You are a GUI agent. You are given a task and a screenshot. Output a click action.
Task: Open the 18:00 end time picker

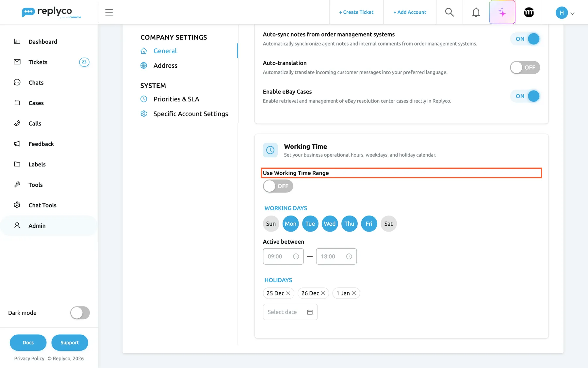click(336, 256)
